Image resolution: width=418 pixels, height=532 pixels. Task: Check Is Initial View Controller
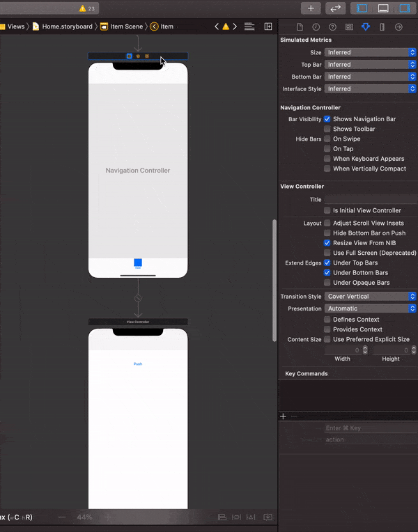327,210
